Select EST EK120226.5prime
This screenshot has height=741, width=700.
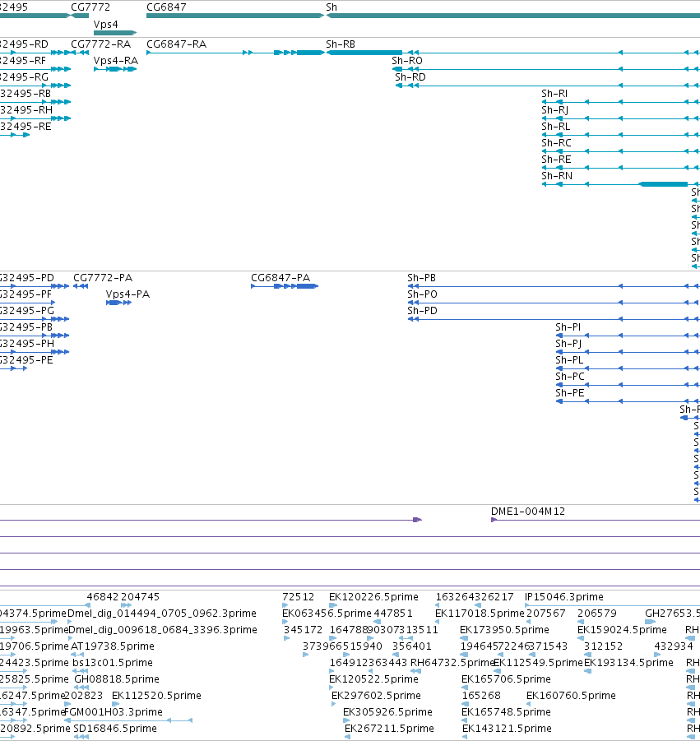(x=373, y=597)
